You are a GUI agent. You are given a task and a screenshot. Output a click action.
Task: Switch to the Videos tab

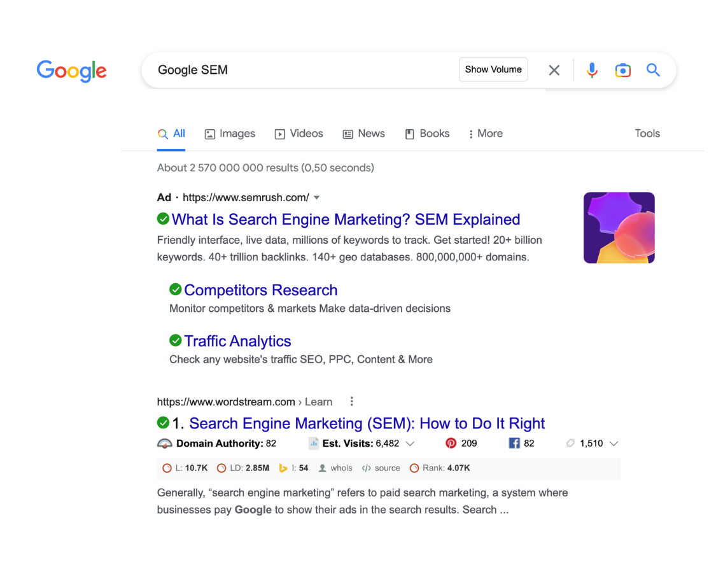298,134
